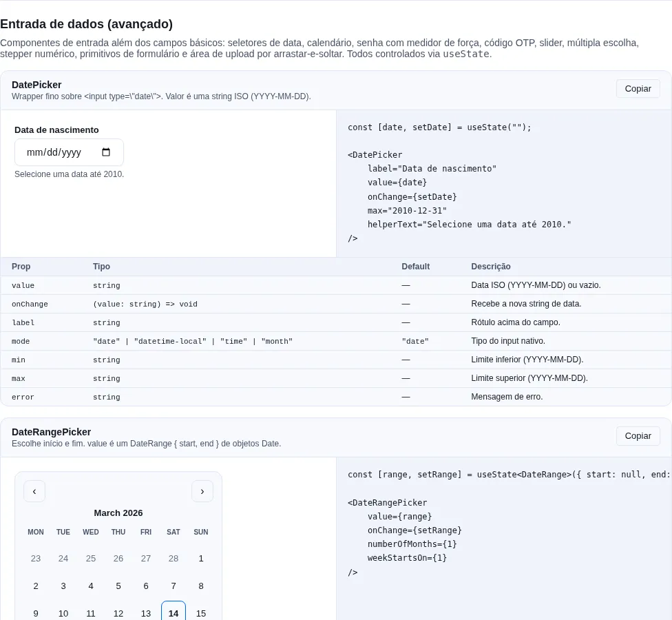The image size is (672, 620).
Task: Click the 'onChange' prop name cell
Action: (x=30, y=304)
